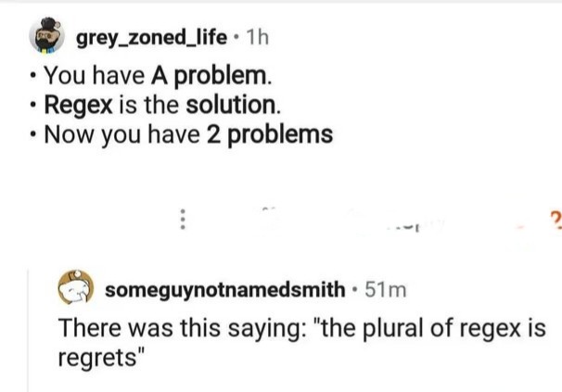
Task: Select the "Now you have 2 problems" line
Action: pos(188,135)
